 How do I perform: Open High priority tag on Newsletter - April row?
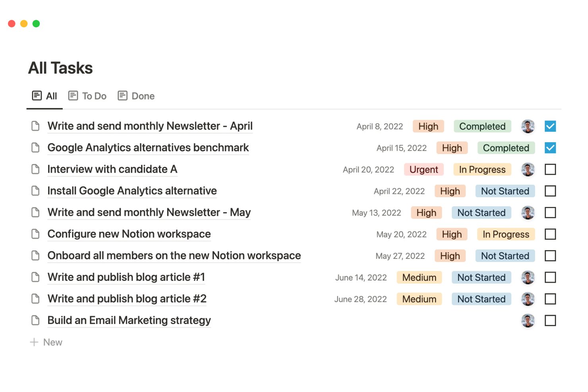[428, 126]
